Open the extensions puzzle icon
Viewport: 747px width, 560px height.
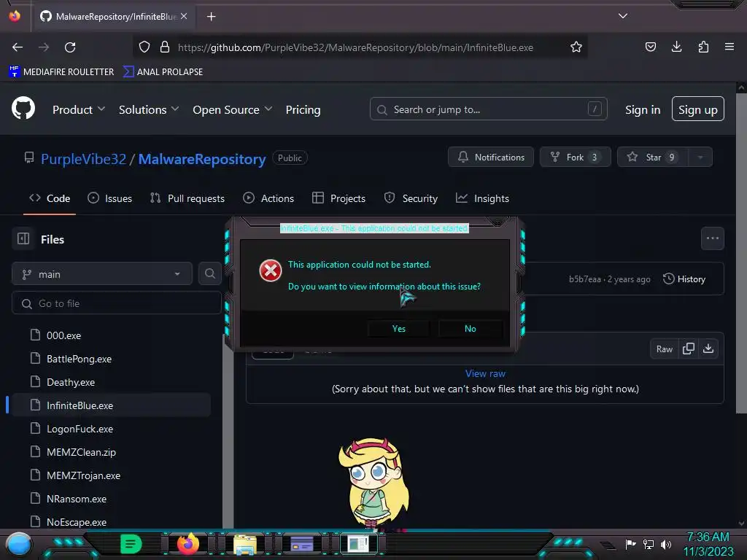coord(703,47)
